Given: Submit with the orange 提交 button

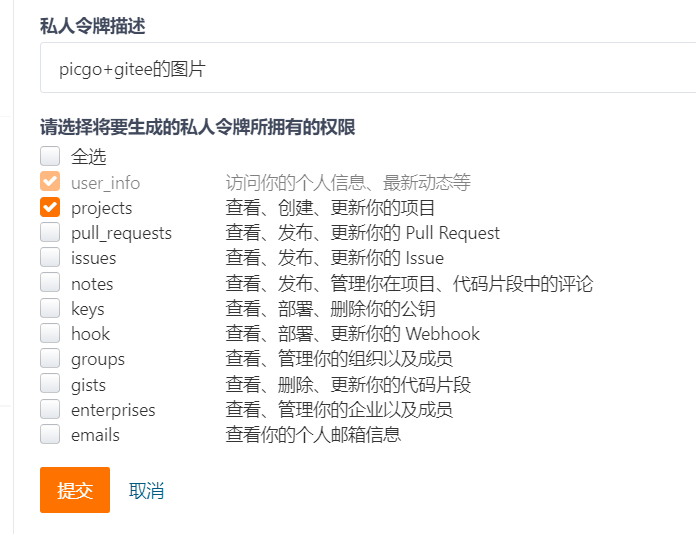Looking at the screenshot, I should click(75, 490).
